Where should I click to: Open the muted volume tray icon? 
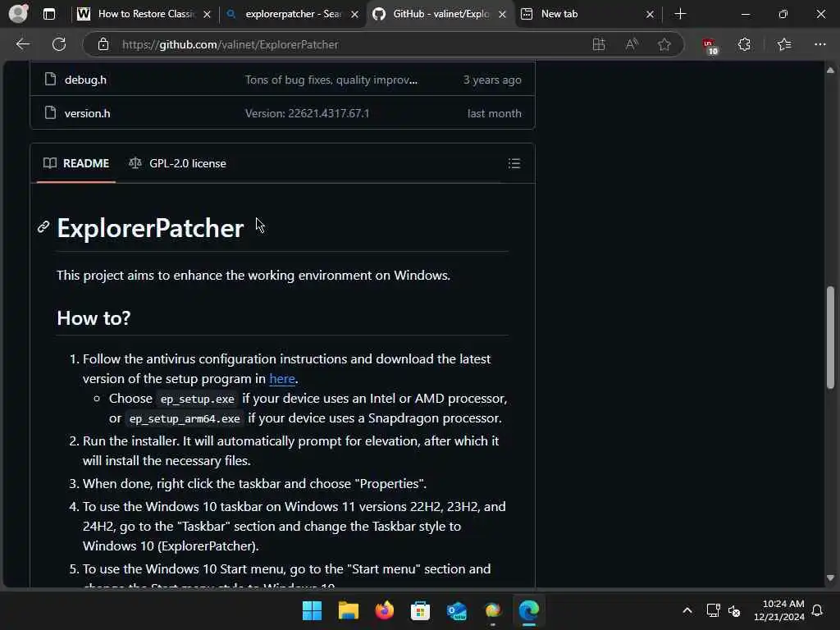pos(734,610)
